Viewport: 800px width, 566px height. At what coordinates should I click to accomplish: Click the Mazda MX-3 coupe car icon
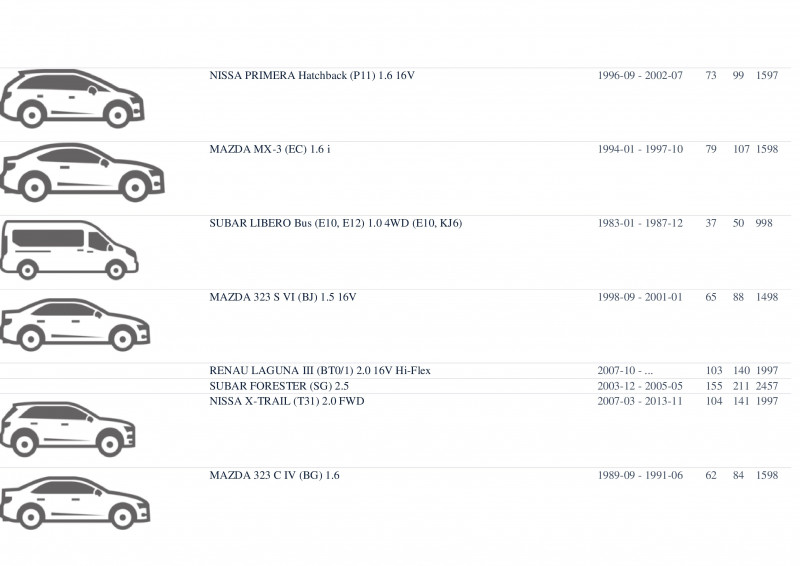(x=82, y=172)
